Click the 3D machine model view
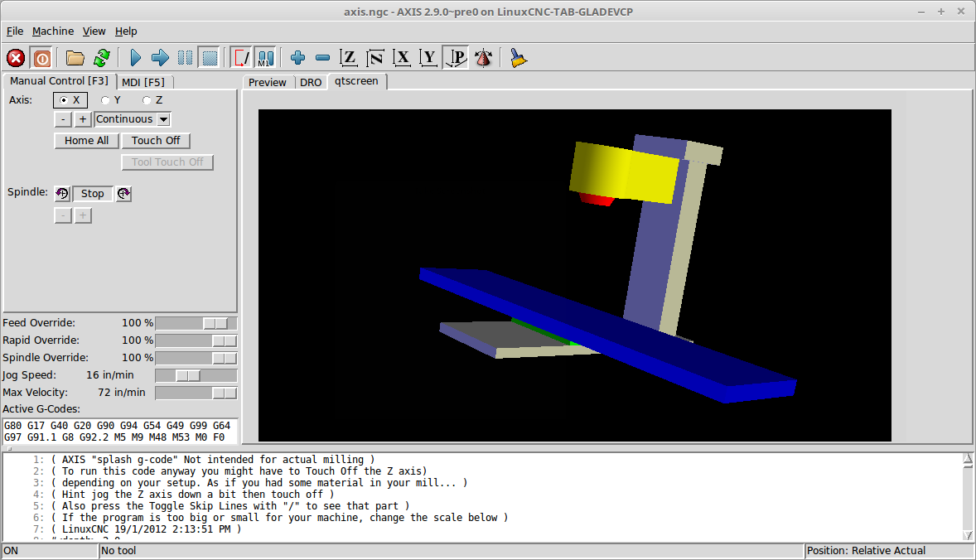Viewport: 976px width, 560px height. [x=574, y=275]
